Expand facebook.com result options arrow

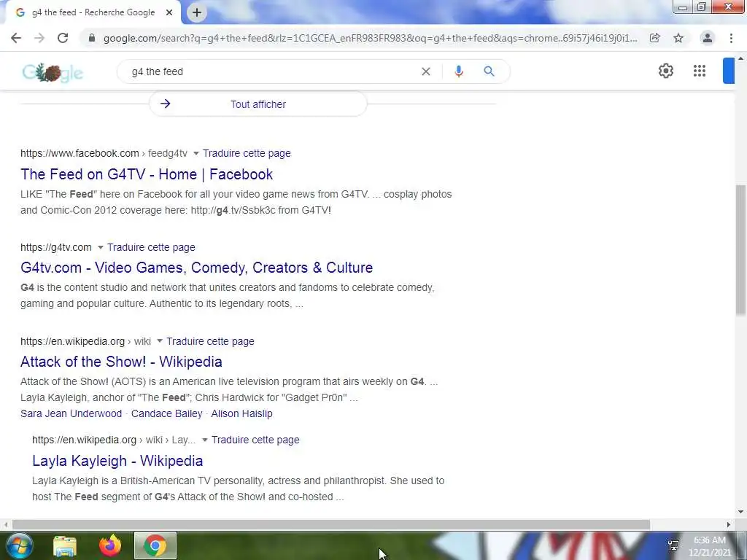tap(196, 153)
